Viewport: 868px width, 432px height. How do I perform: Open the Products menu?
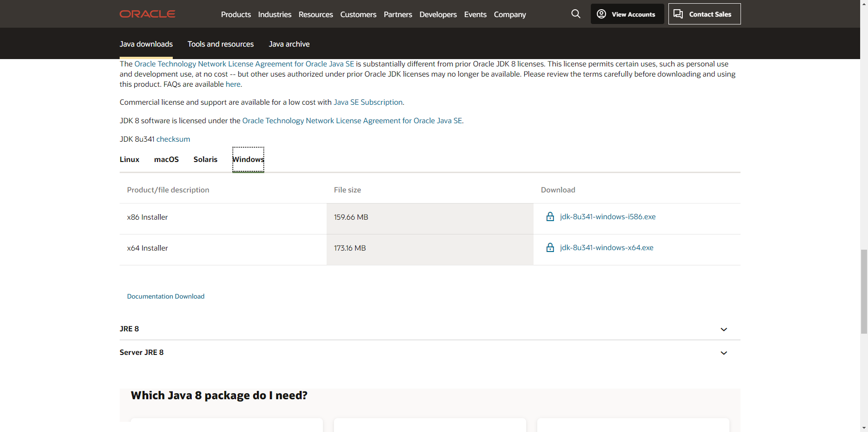236,14
